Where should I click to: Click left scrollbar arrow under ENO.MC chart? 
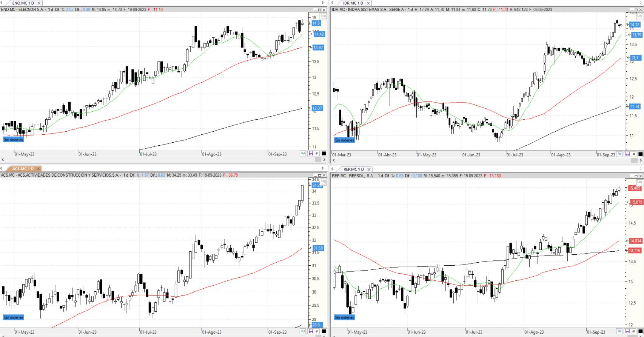(3, 160)
